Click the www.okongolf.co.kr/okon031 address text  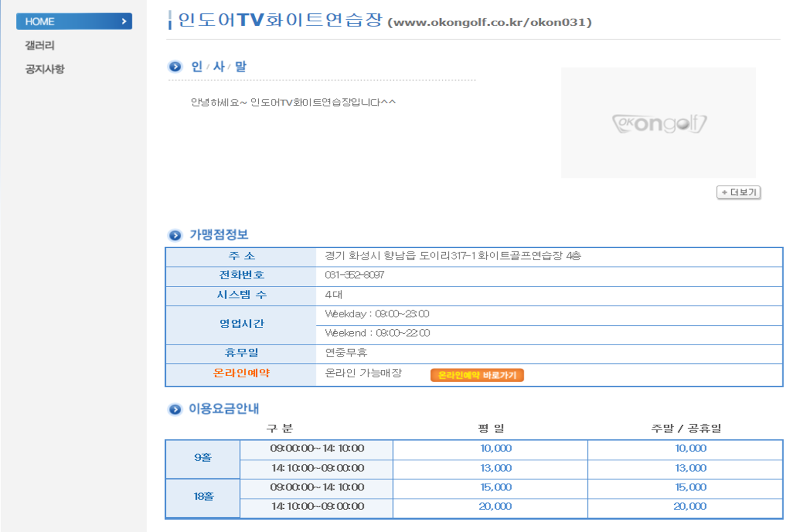point(489,23)
